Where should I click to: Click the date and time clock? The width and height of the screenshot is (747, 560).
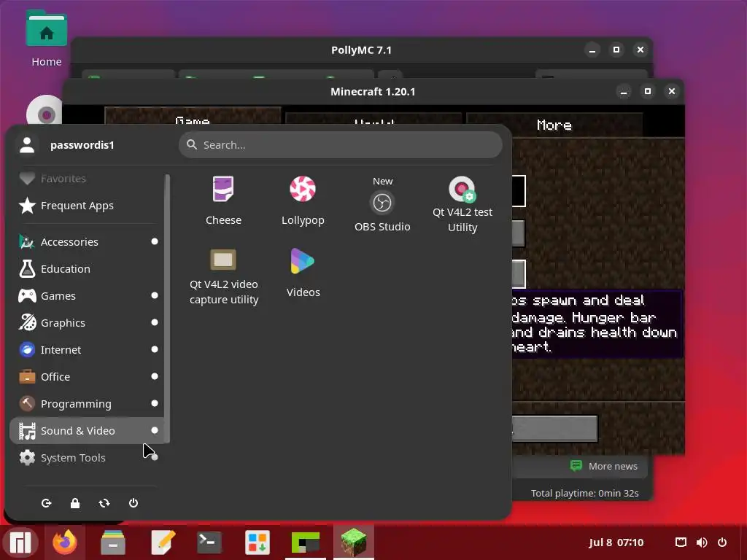coord(616,542)
